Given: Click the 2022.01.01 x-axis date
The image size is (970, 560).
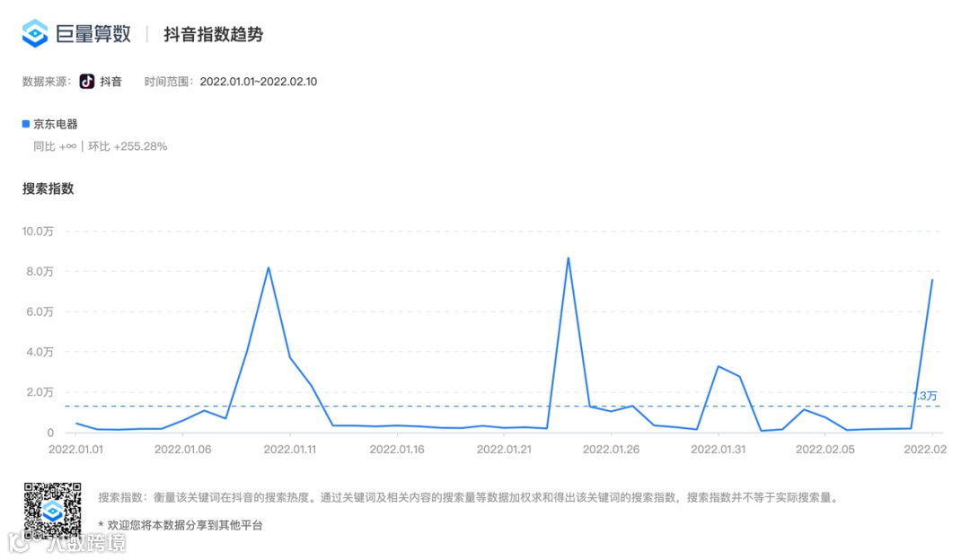Looking at the screenshot, I should pyautogui.click(x=75, y=450).
